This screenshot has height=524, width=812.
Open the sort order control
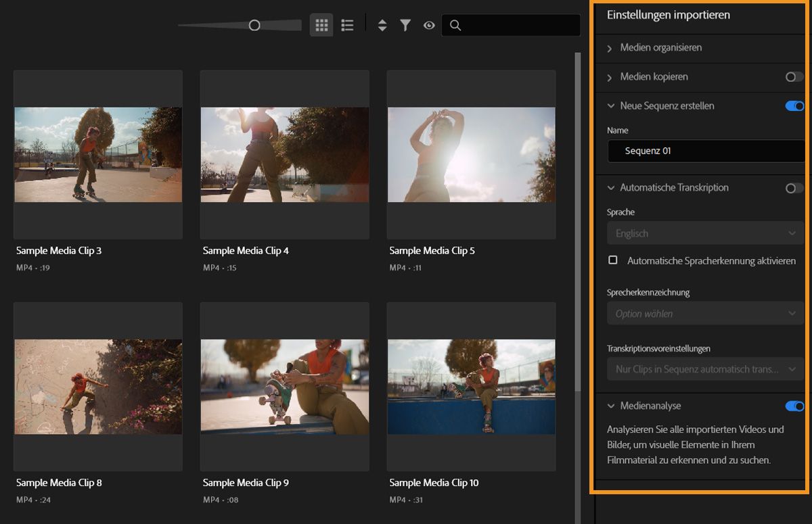tap(382, 25)
